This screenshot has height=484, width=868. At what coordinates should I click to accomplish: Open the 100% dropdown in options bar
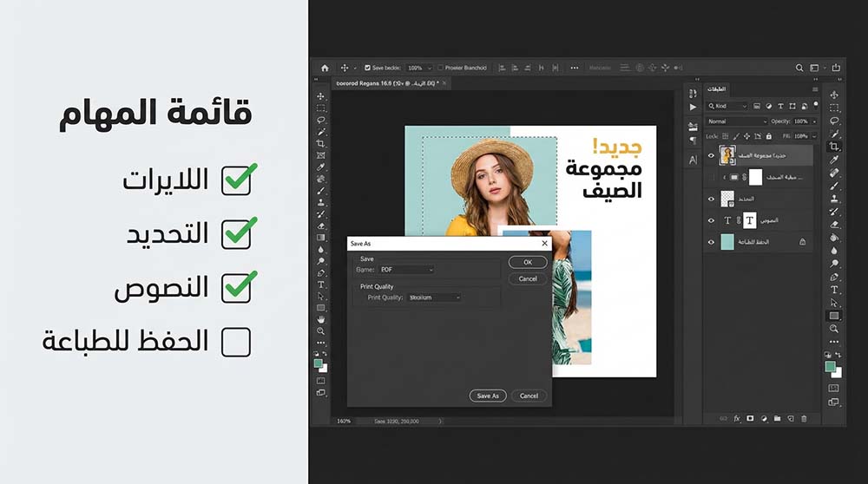[x=419, y=68]
